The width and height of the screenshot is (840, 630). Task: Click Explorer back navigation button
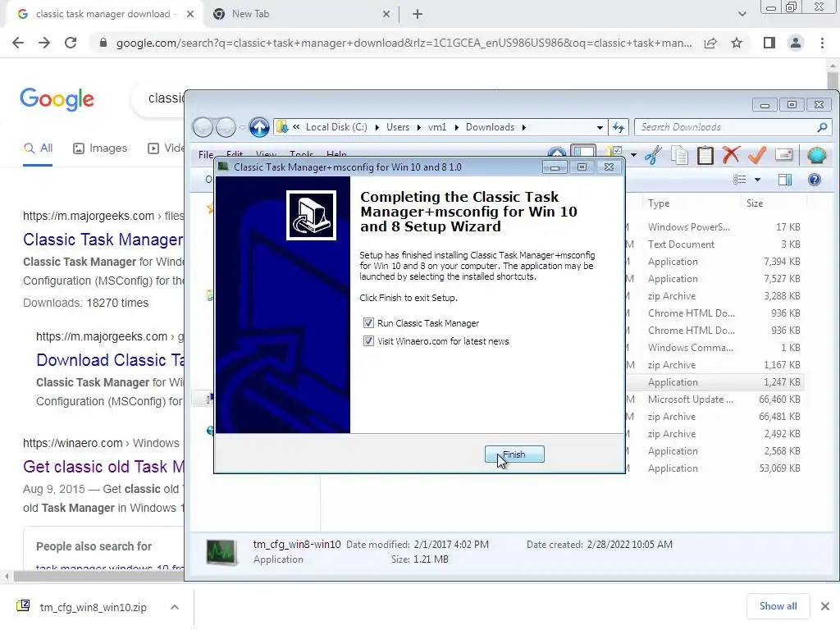tap(203, 127)
